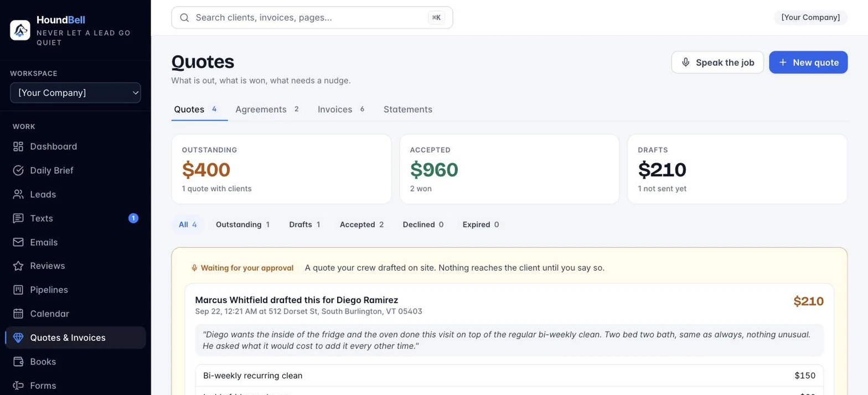This screenshot has width=868, height=395.
Task: Click the Emails envelope icon
Action: click(18, 242)
